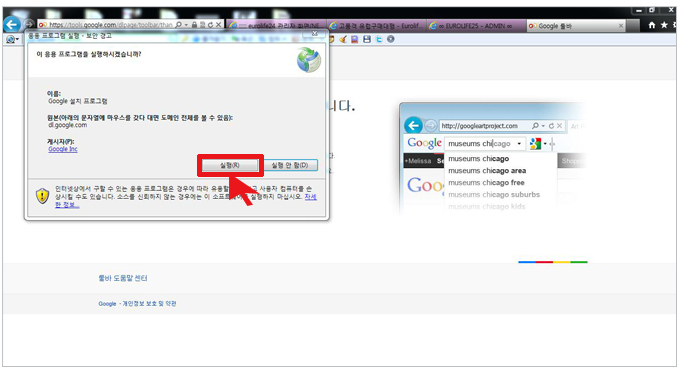Click the red-blue bookmark toolbar icon
Image resolution: width=686 pixels, height=372 pixels.
click(x=355, y=39)
